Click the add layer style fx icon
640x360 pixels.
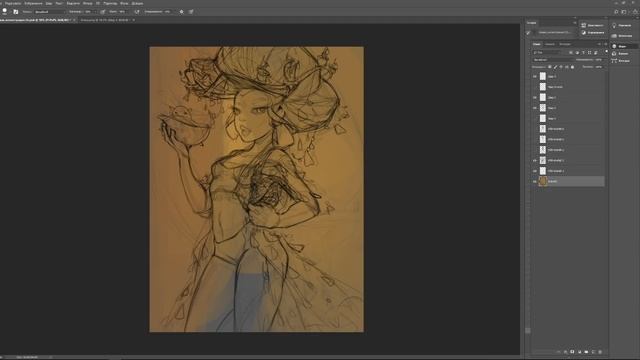point(565,352)
